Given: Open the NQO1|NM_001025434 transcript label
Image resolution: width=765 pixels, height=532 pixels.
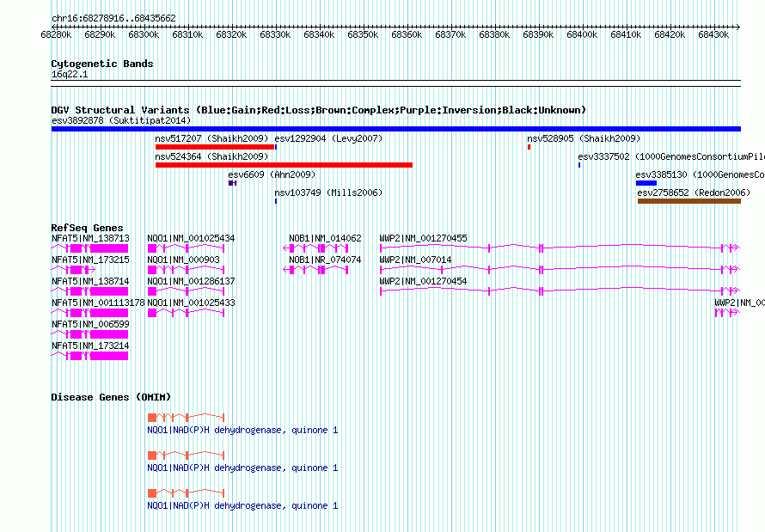Looking at the screenshot, I should pyautogui.click(x=191, y=238).
